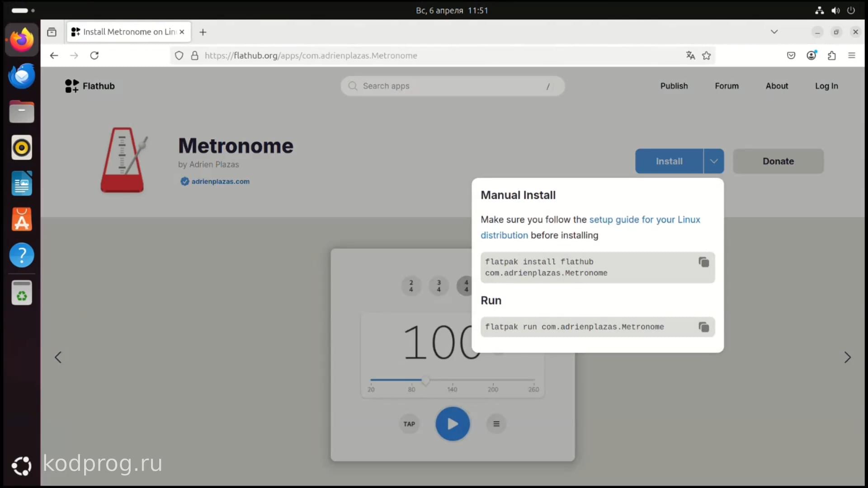Viewport: 868px width, 488px height.
Task: Click Log In
Action: 826,86
